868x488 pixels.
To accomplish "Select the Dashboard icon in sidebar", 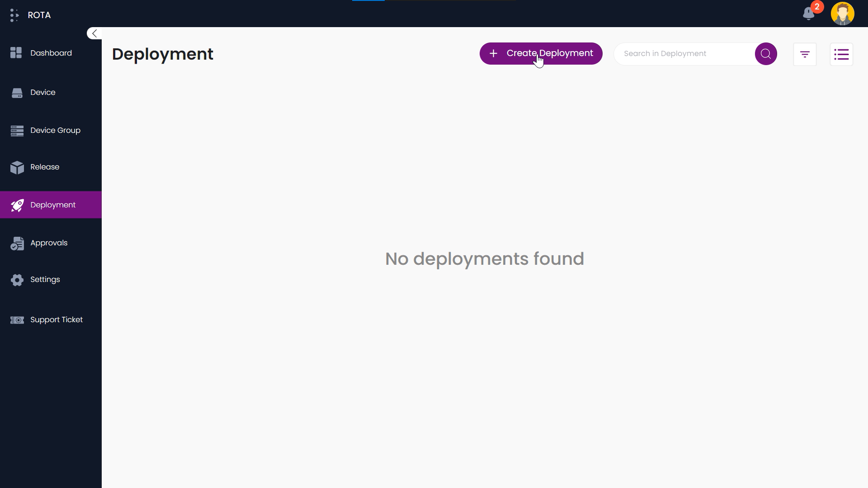I will [16, 53].
